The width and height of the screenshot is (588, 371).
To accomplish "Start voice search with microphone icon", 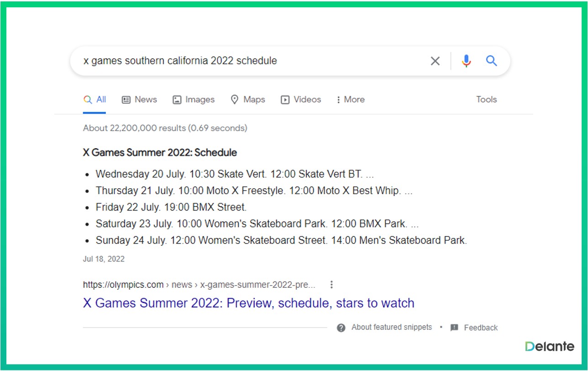I will click(x=466, y=61).
